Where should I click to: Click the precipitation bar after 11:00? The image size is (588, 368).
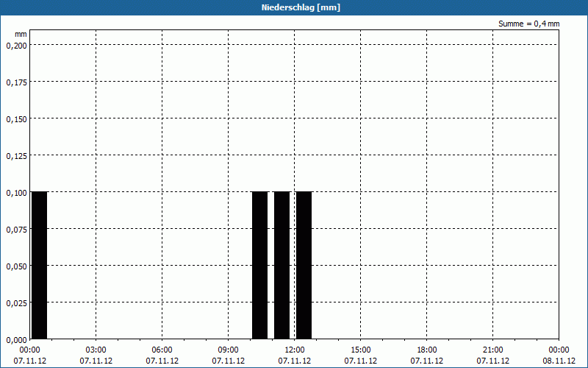(282, 265)
